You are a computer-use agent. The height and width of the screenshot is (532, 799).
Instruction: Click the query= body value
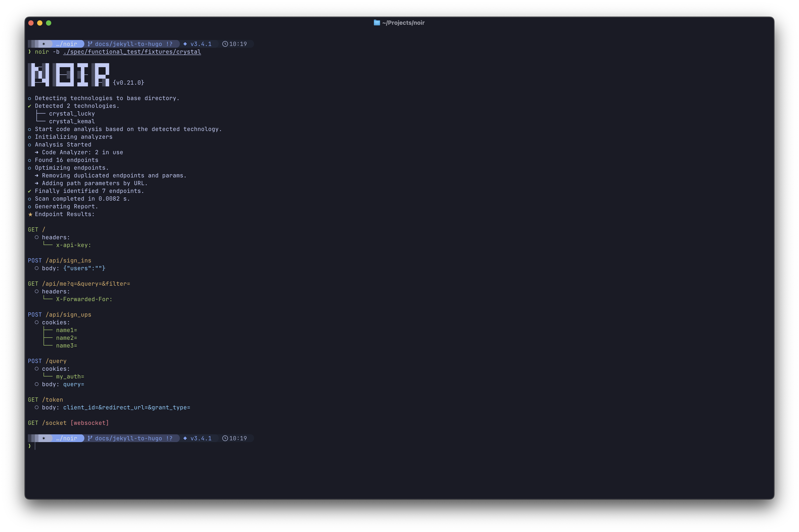(74, 384)
